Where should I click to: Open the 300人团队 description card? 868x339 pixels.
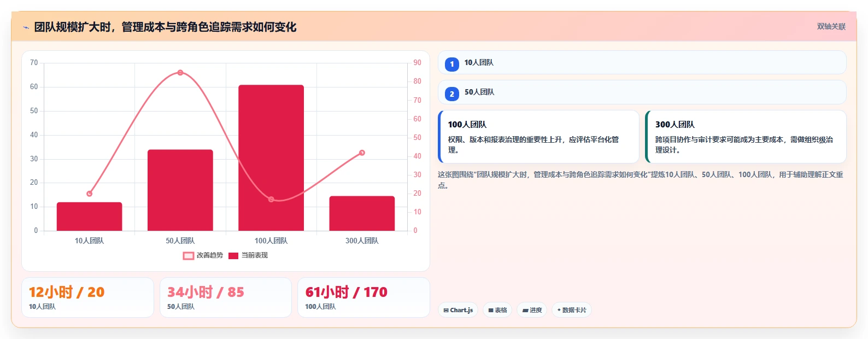coord(746,137)
